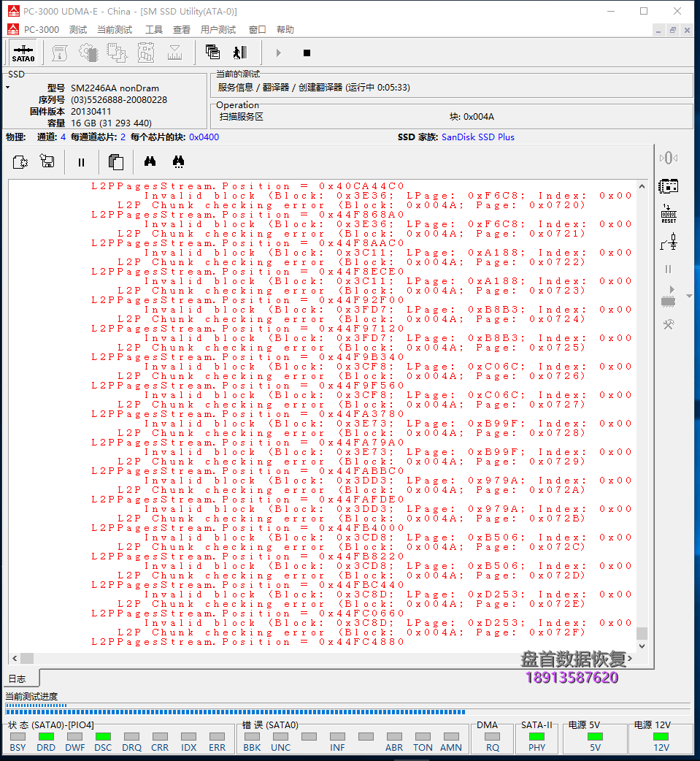This screenshot has height=761, width=700.
Task: Click the copy log icon
Action: pos(116,161)
